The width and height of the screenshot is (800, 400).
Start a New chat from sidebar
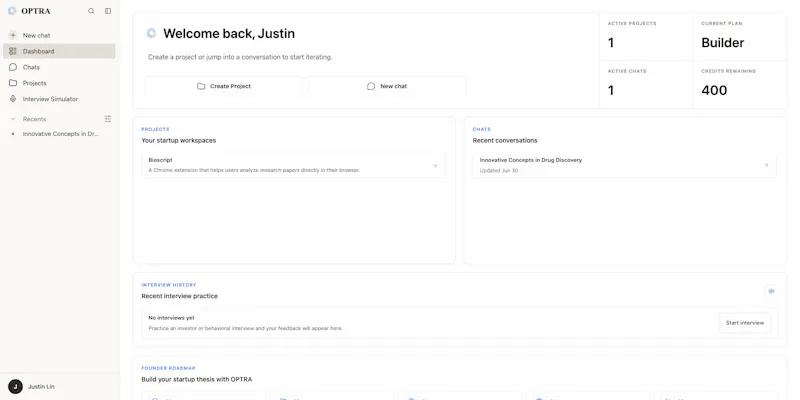click(x=59, y=35)
